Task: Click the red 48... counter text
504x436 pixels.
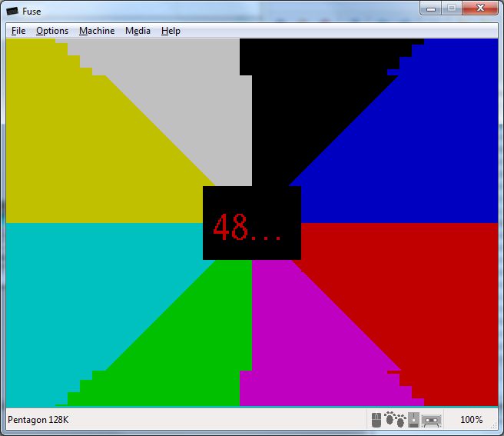Action: [247, 227]
